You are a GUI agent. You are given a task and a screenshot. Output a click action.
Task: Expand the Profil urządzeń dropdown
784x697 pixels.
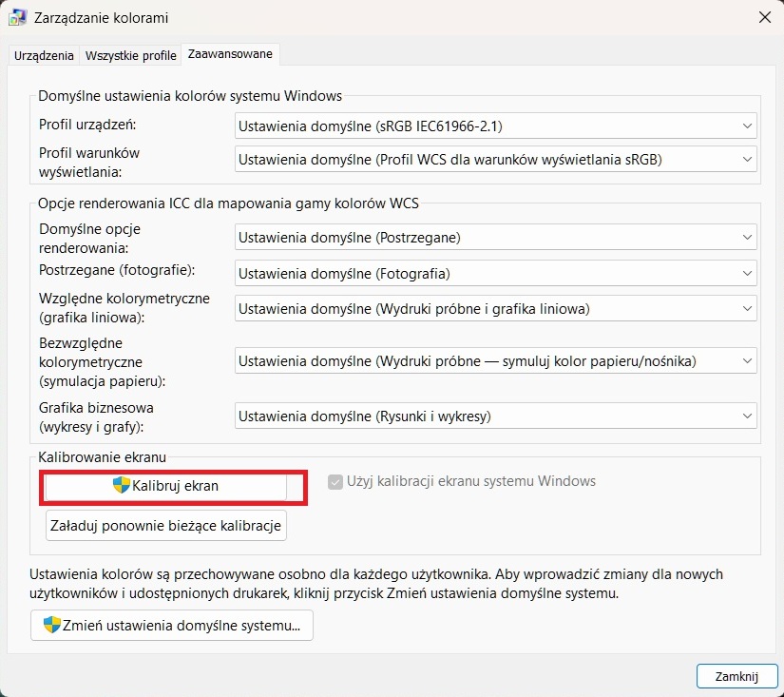(495, 126)
